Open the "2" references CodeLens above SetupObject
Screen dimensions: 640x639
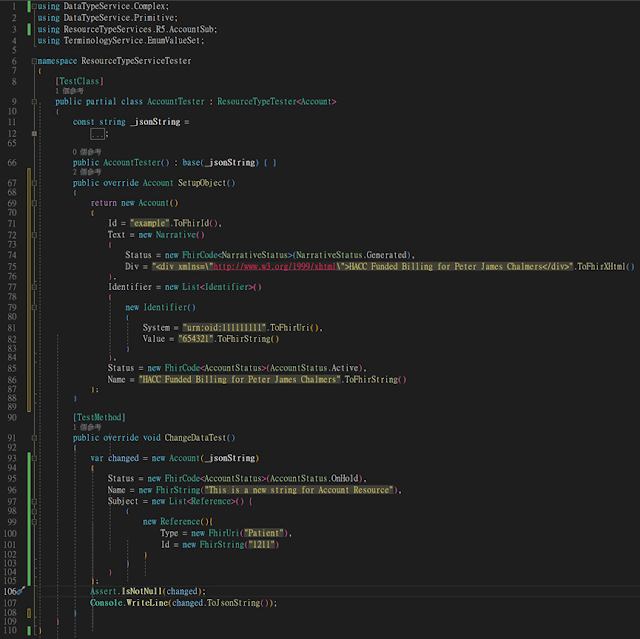pos(87,172)
